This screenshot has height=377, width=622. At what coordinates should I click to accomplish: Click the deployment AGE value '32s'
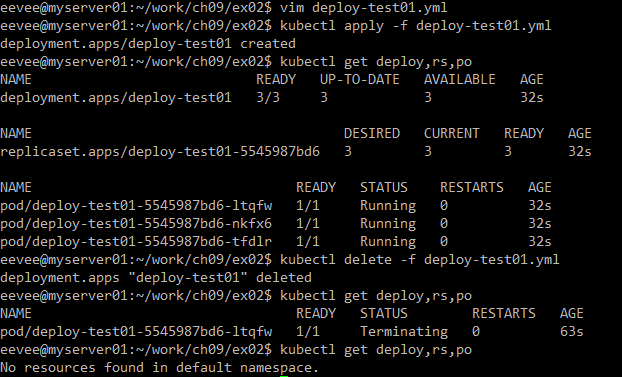[532, 98]
